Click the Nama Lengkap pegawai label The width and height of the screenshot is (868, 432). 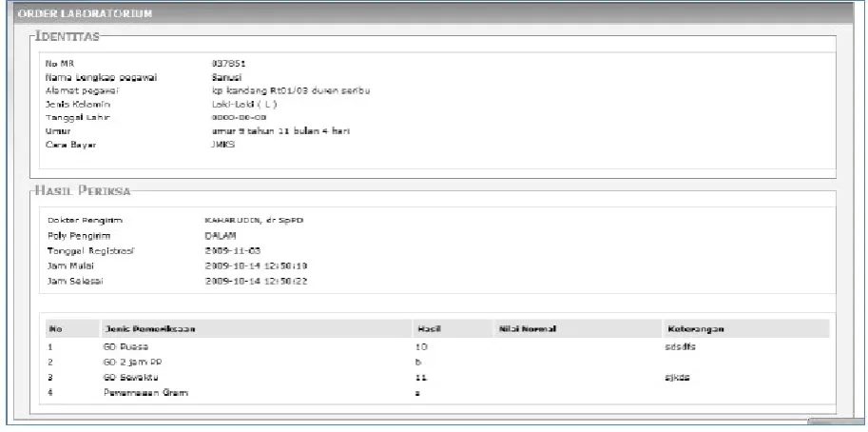101,77
